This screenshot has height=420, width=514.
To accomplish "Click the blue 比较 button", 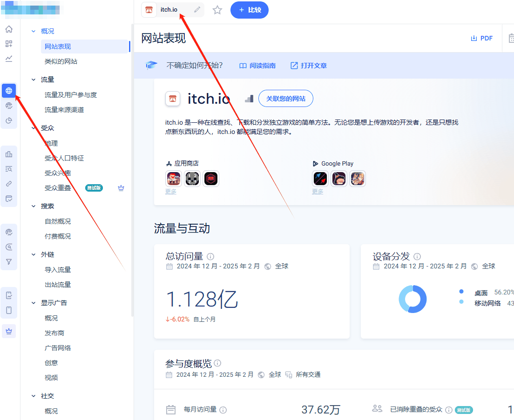I will coord(250,10).
